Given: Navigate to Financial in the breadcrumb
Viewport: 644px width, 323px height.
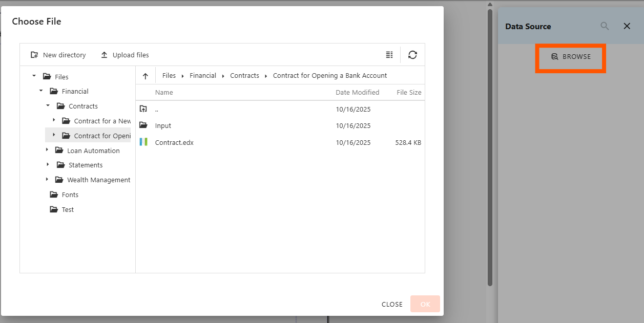Looking at the screenshot, I should tap(203, 75).
